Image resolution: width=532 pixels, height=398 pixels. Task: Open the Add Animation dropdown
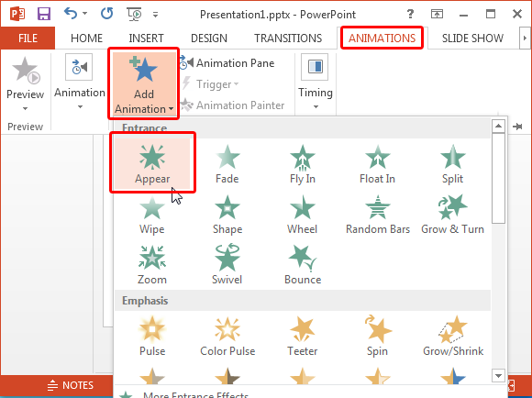point(144,83)
